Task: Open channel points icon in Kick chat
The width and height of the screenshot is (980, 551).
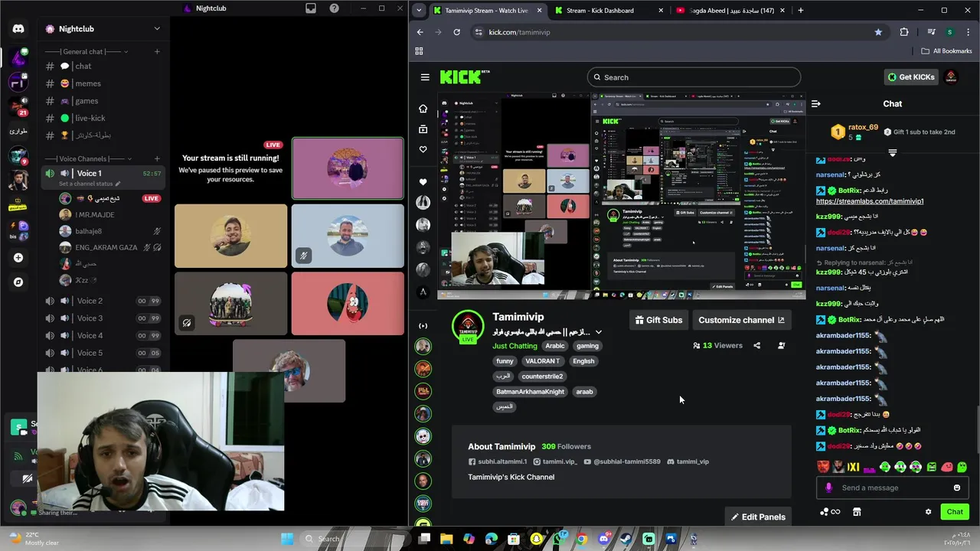Action: (x=829, y=512)
